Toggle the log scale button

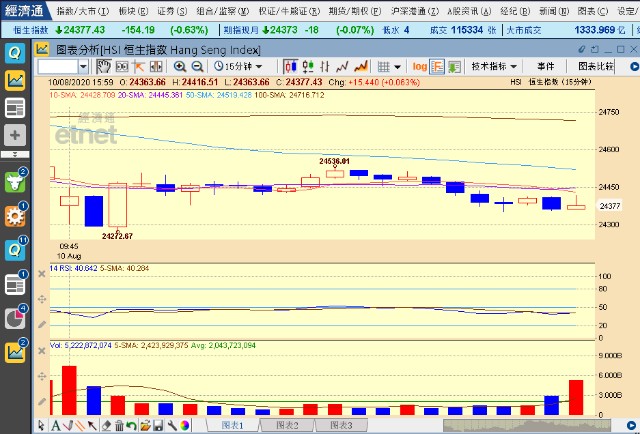click(420, 66)
